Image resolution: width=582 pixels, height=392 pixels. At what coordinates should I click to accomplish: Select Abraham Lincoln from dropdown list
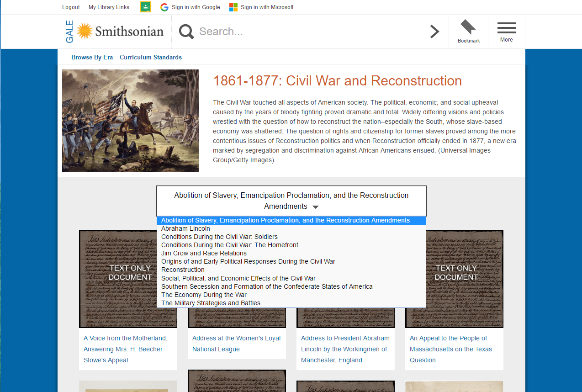pos(291,228)
